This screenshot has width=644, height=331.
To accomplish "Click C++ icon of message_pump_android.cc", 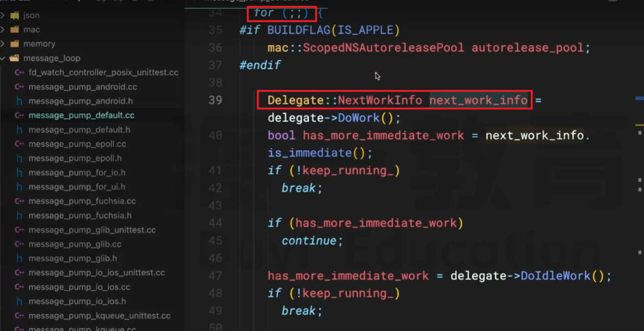I will [x=20, y=87].
